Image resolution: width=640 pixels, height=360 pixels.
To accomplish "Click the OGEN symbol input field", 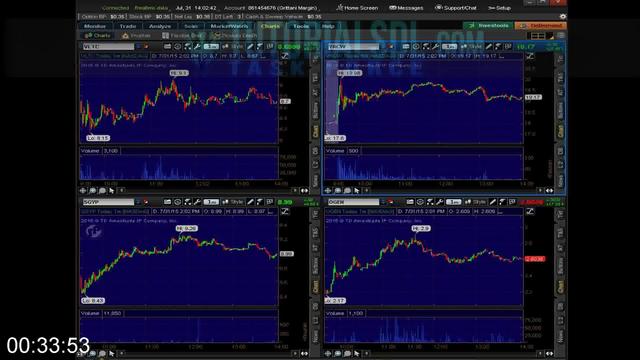I will pyautogui.click(x=354, y=202).
